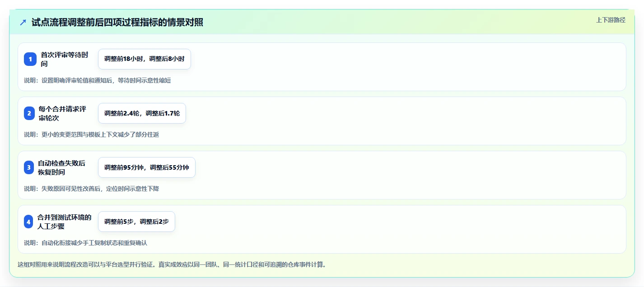The width and height of the screenshot is (644, 287).
Task: Click the 调整前18小时，调整后8小时 value chip
Action: pyautogui.click(x=145, y=59)
